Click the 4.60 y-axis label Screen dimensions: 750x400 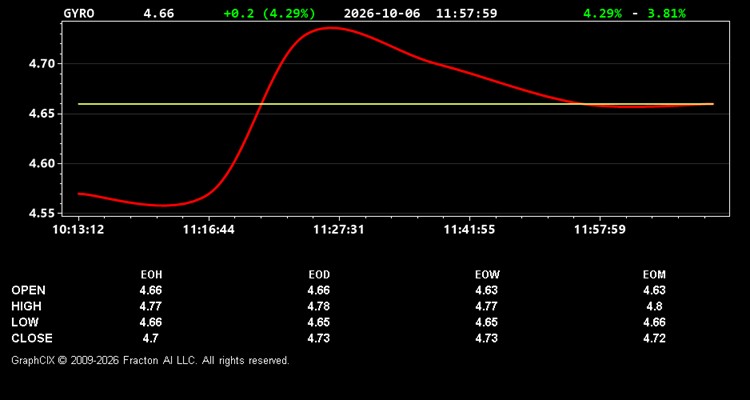[43, 164]
